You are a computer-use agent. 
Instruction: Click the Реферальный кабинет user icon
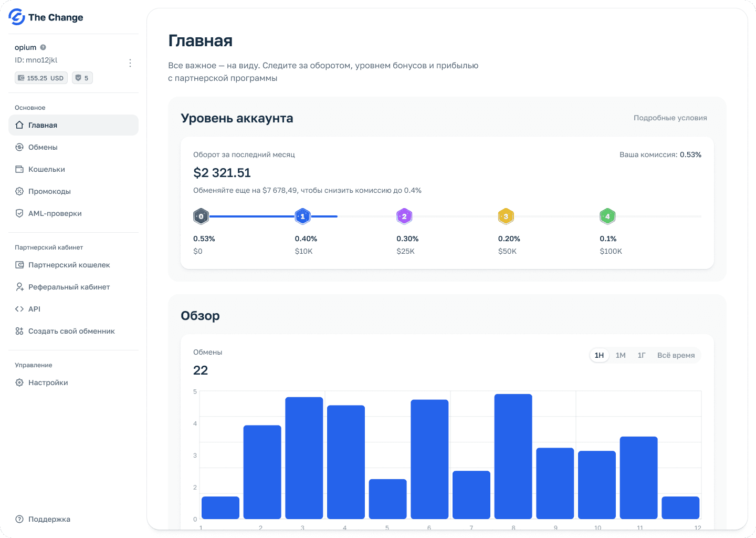(x=19, y=287)
